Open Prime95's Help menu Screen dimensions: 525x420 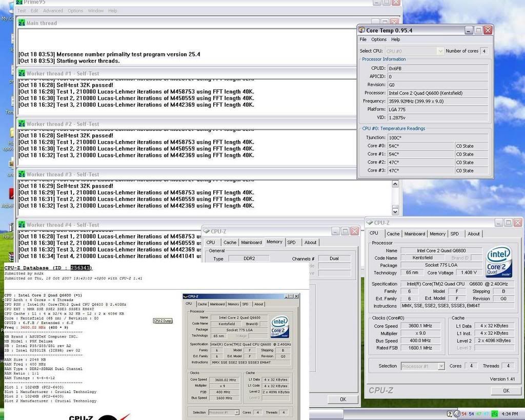pyautogui.click(x=112, y=11)
